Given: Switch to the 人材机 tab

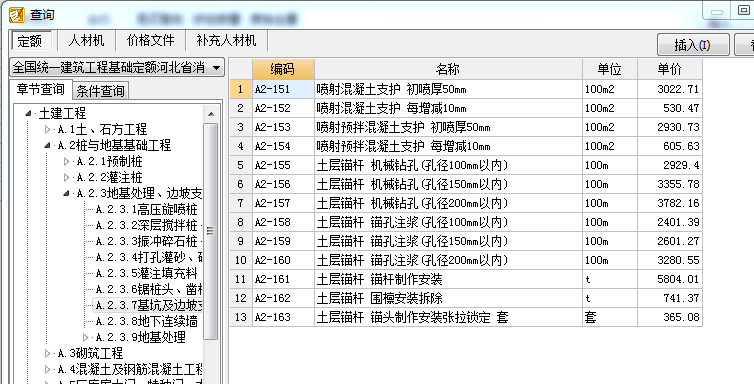Looking at the screenshot, I should (86, 40).
